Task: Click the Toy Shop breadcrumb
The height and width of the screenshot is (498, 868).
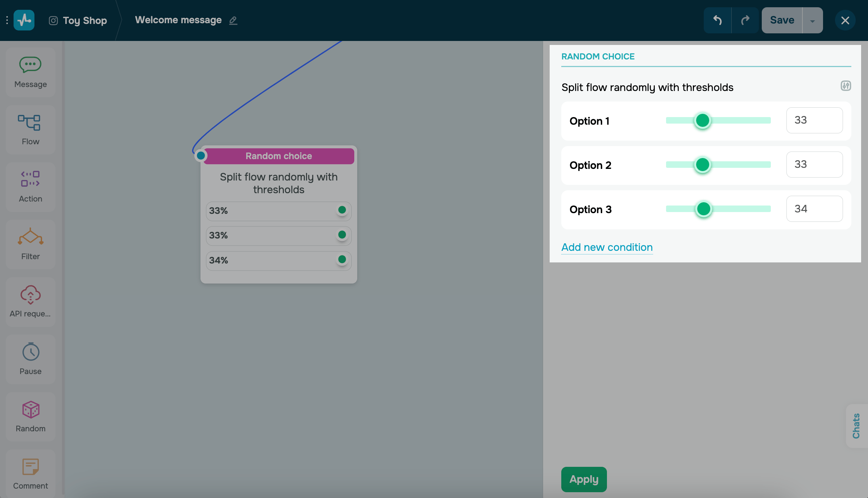Action: (85, 20)
